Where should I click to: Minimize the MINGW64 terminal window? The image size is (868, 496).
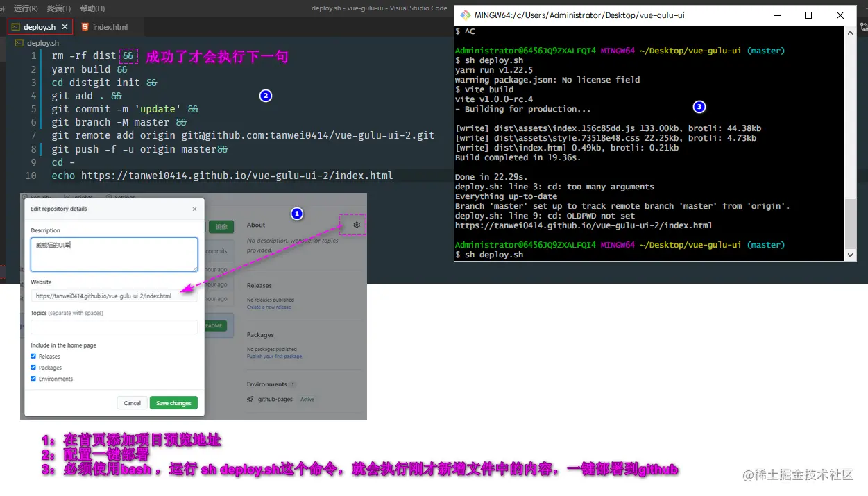[x=776, y=15]
